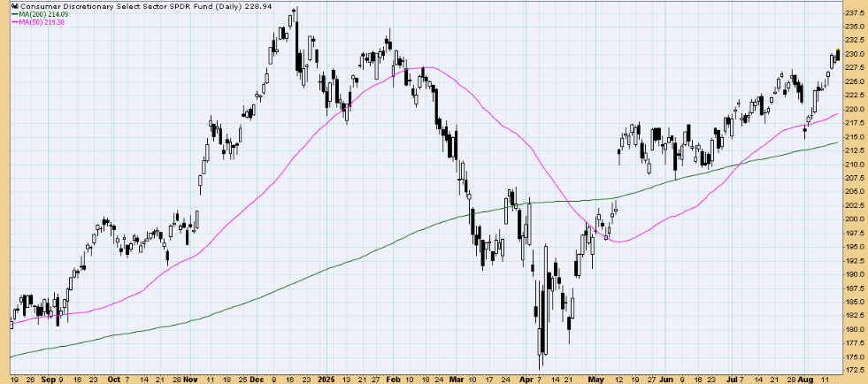Click the 192.5 price axis label

coord(855,261)
